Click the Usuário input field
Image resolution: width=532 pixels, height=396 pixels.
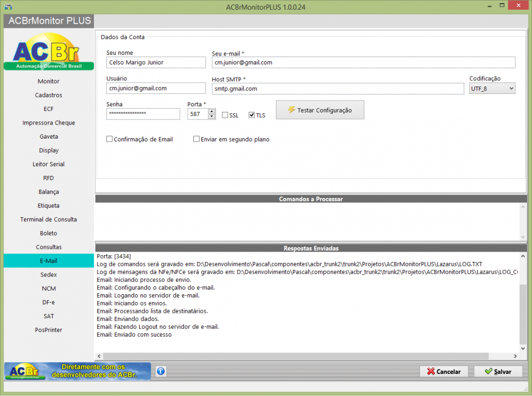coord(155,88)
